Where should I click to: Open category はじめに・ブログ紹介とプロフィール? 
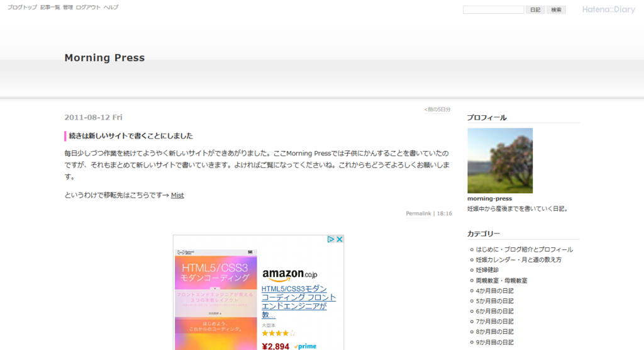click(x=524, y=250)
